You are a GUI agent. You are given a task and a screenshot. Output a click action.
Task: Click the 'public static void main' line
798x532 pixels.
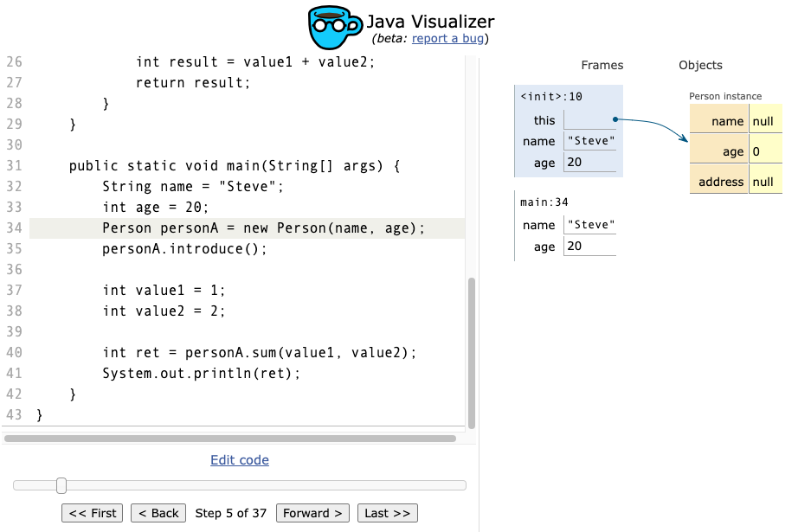pos(235,166)
